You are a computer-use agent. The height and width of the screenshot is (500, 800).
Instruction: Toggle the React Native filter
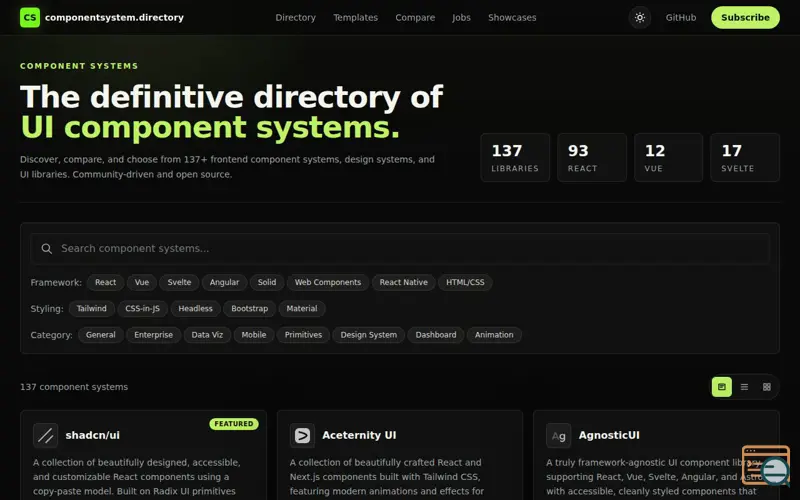(403, 282)
